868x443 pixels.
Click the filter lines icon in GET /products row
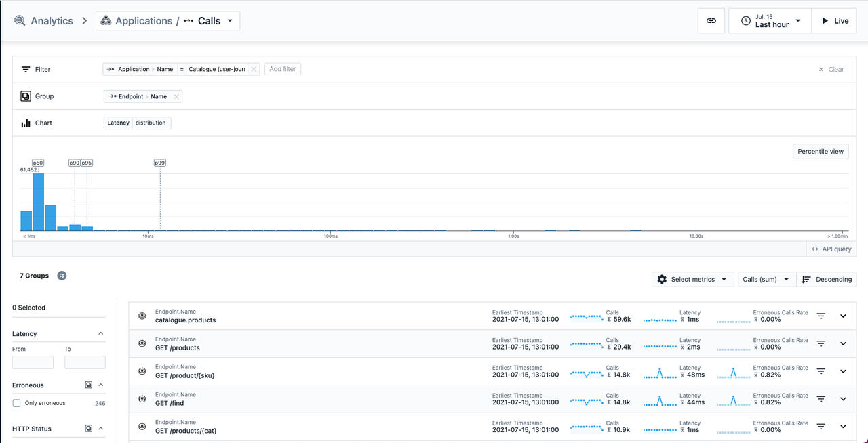821,343
